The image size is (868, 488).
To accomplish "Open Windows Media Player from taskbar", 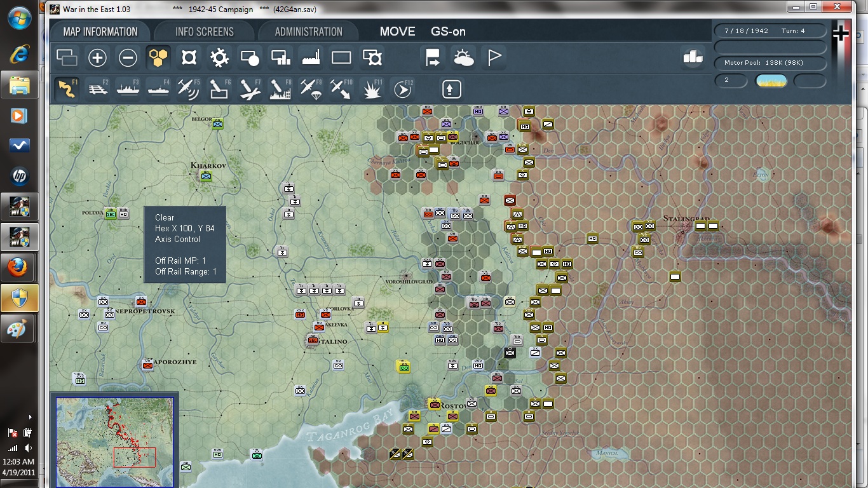I will [x=19, y=115].
